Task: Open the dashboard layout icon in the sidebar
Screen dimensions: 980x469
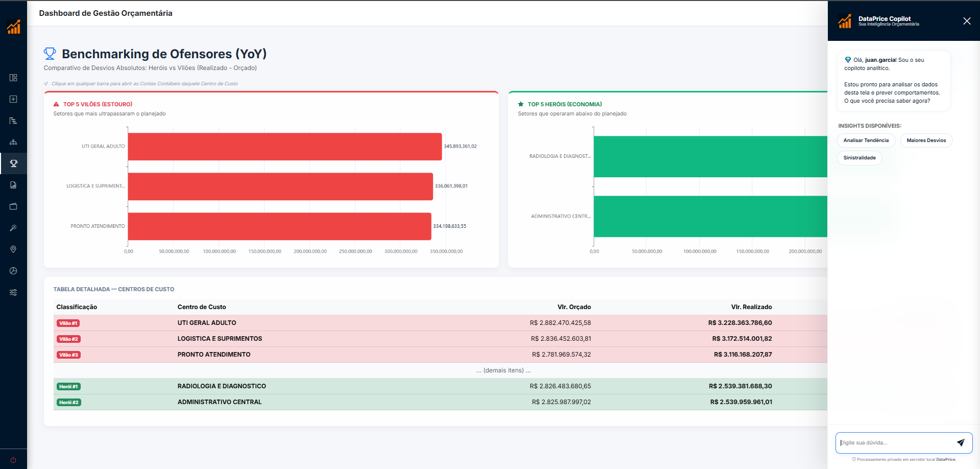Action: coord(14,78)
